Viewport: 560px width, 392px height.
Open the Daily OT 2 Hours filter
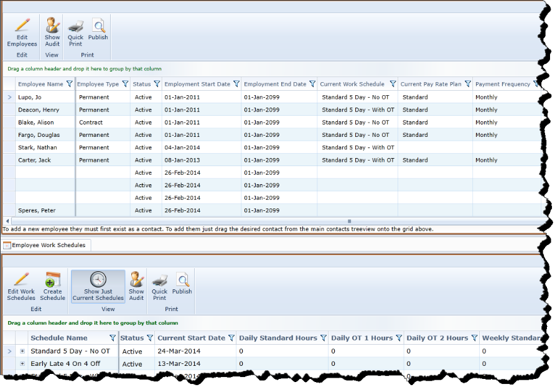474,338
